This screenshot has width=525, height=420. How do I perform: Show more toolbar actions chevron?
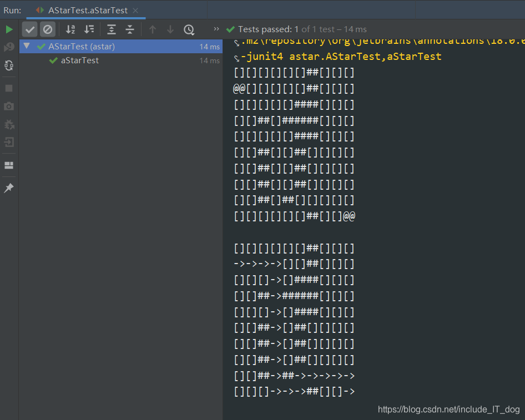(x=216, y=29)
